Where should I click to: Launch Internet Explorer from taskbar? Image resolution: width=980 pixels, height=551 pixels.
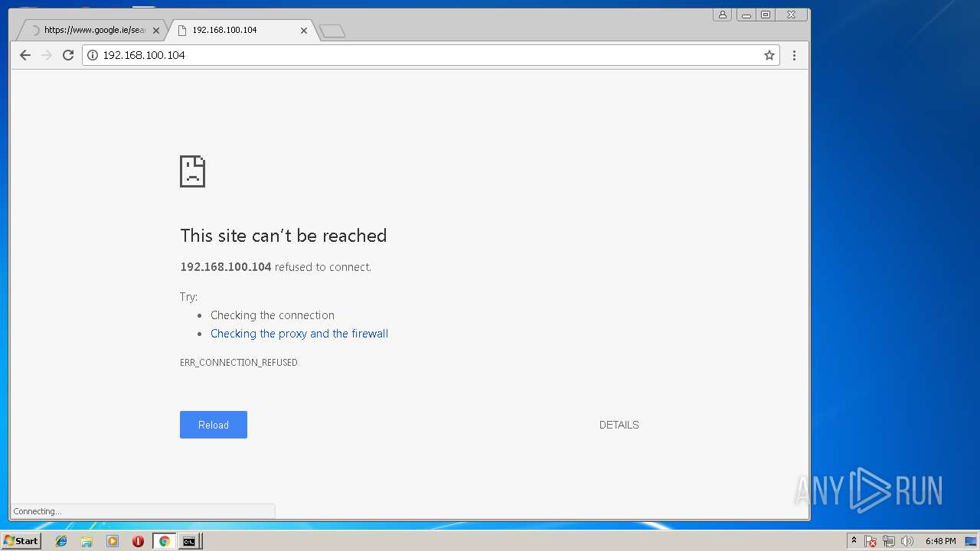(61, 541)
